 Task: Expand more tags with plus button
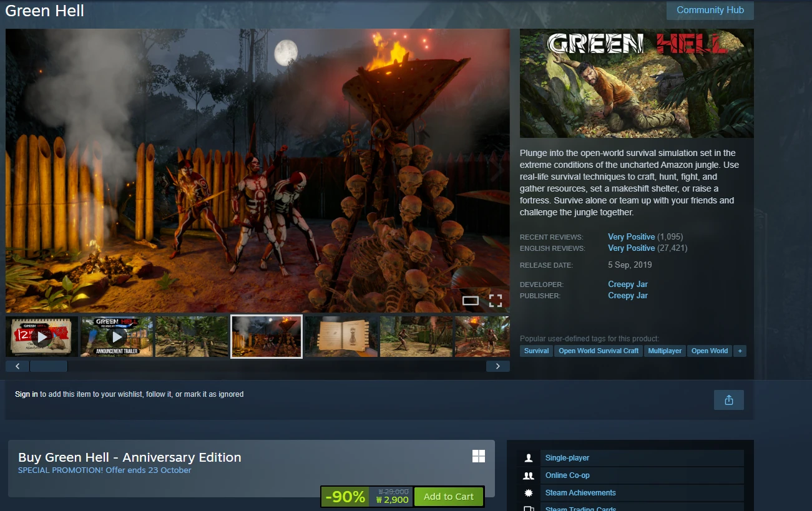pyautogui.click(x=740, y=351)
